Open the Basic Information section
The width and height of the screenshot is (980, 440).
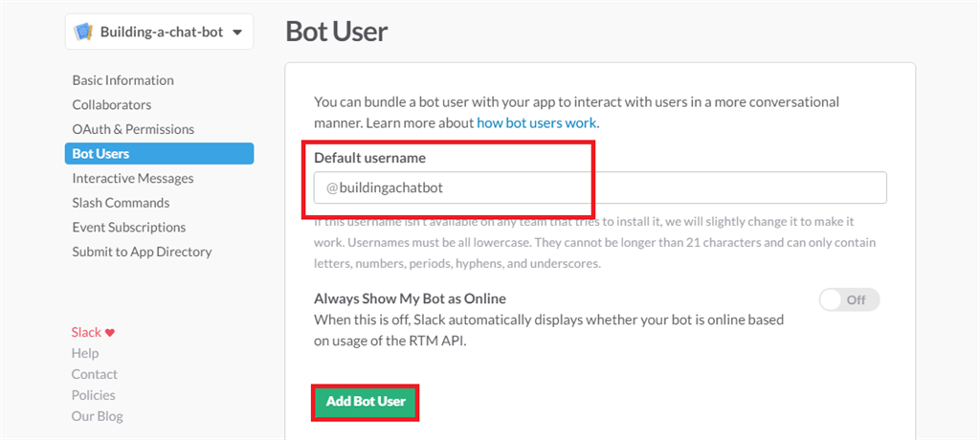(122, 80)
